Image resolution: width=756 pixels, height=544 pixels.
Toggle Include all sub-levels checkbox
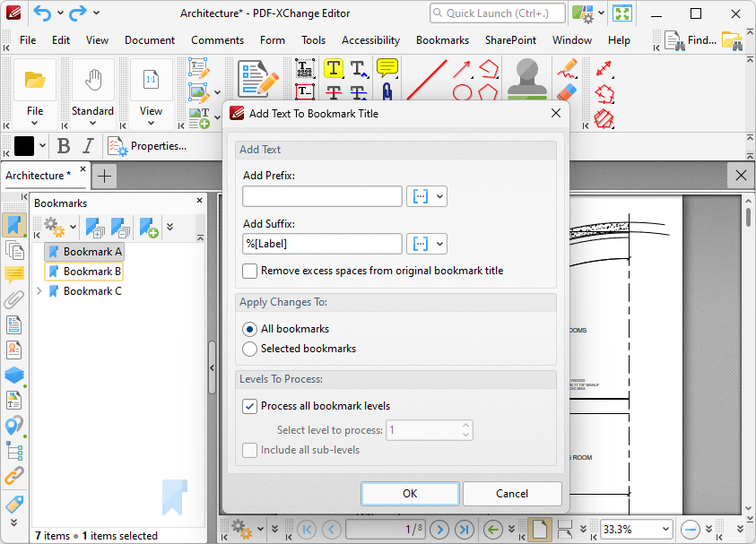point(249,450)
